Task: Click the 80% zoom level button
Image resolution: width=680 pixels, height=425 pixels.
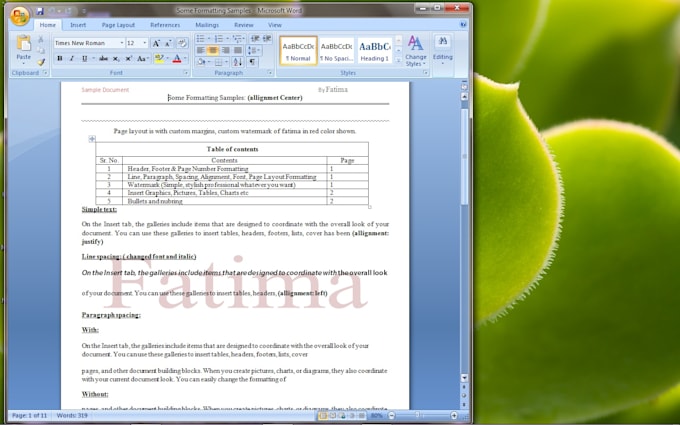Action: 376,415
